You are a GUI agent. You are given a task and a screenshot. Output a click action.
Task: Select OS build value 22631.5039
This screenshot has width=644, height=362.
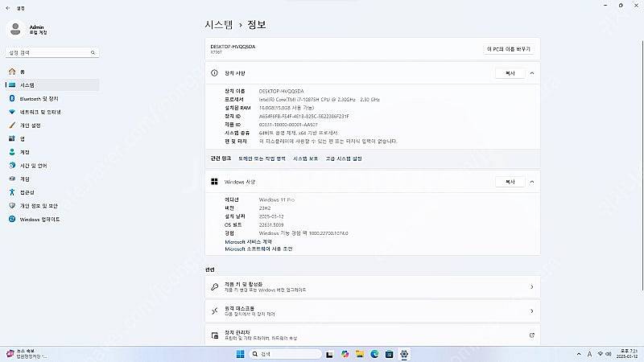coord(271,225)
